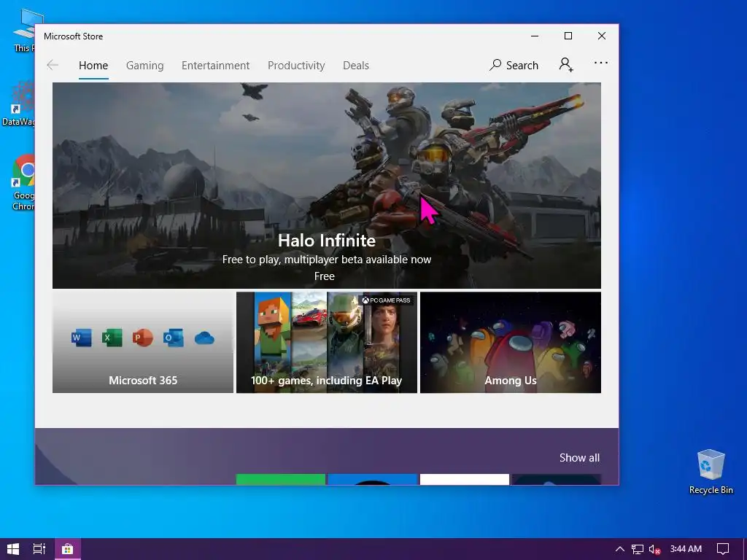Open the Entertainment tab
The width and height of the screenshot is (747, 560).
pyautogui.click(x=215, y=65)
